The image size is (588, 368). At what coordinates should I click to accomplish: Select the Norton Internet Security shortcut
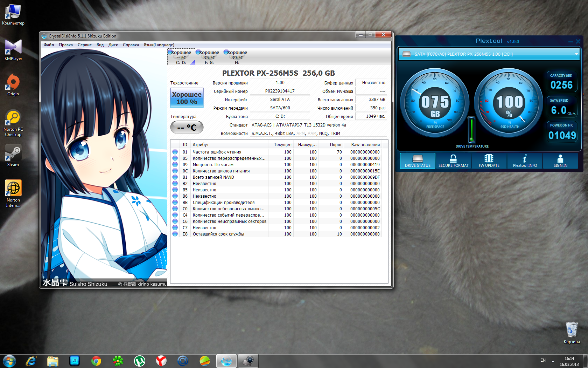click(x=13, y=193)
